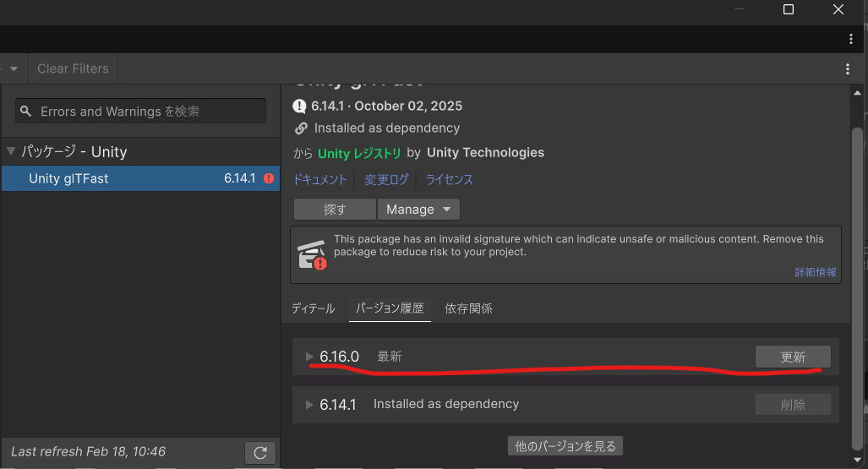Click 更新 to update to 6.16.0

(793, 357)
